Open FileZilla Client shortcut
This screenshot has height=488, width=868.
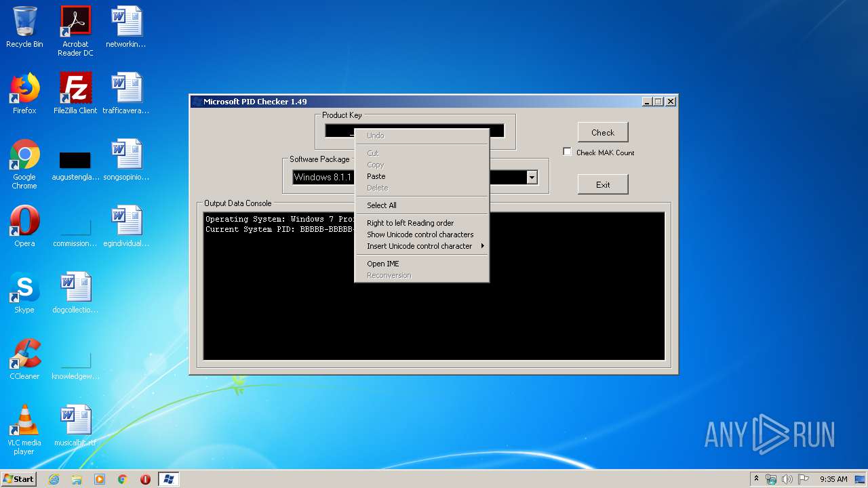[75, 94]
